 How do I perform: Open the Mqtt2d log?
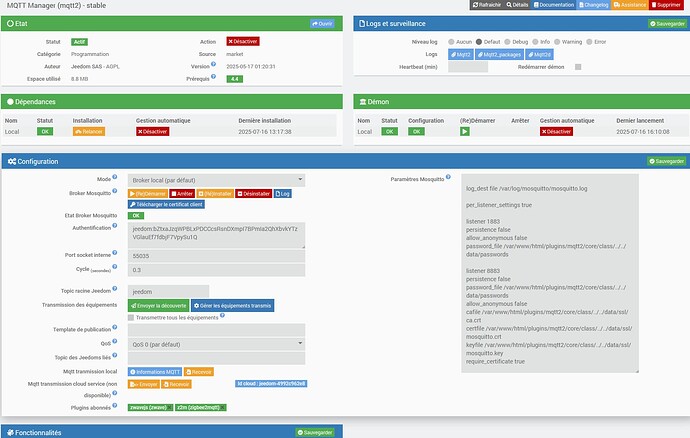(540, 55)
